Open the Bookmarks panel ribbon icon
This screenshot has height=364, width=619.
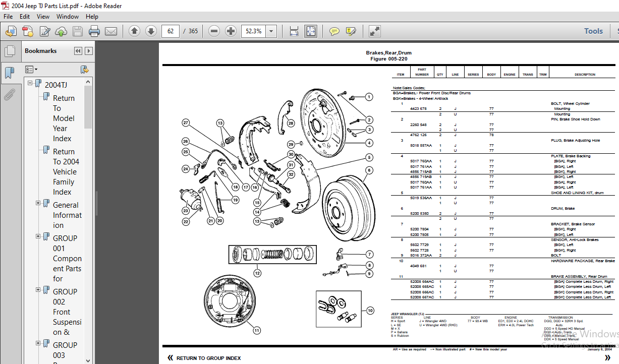click(x=9, y=73)
